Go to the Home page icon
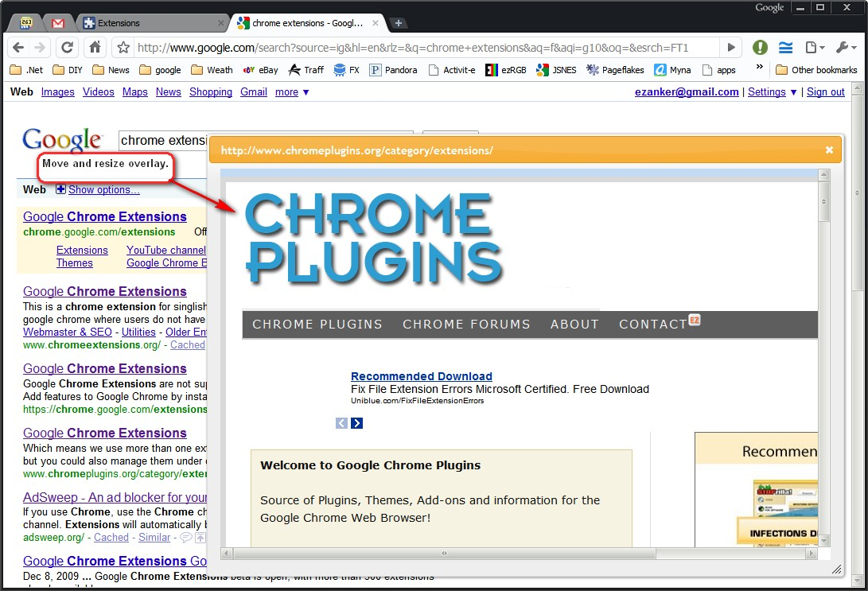Screen dimensions: 868x591 [95, 48]
